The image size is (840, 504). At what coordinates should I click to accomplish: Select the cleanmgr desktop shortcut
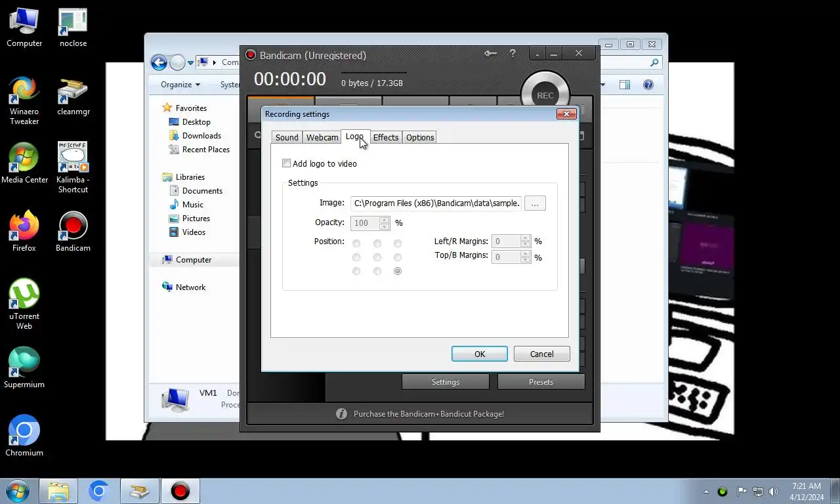pos(73,96)
